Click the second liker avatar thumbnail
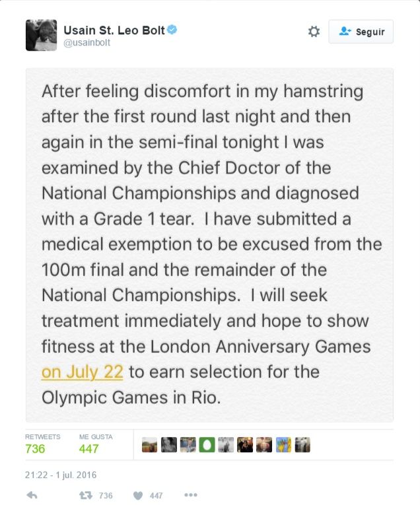Viewport: 420px width, 505px height. click(x=168, y=446)
